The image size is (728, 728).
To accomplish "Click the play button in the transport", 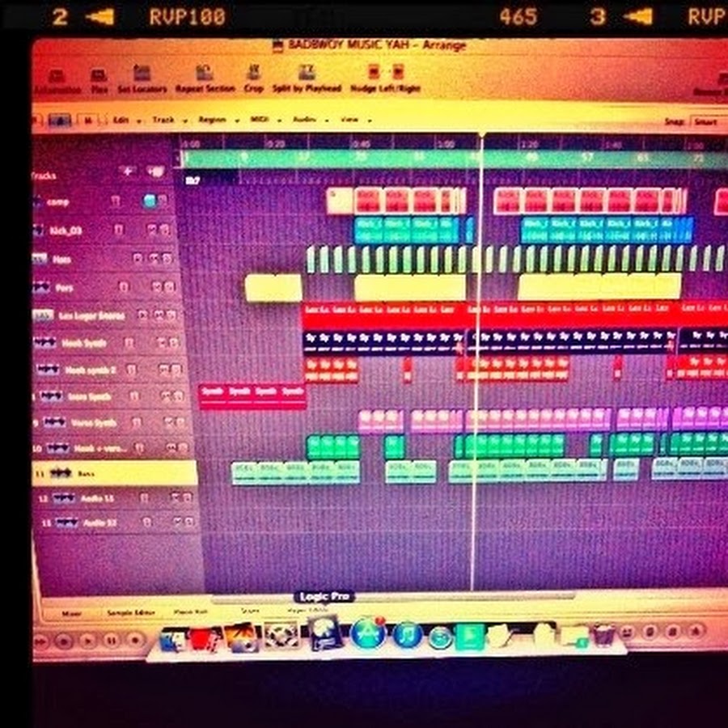I will point(87,641).
